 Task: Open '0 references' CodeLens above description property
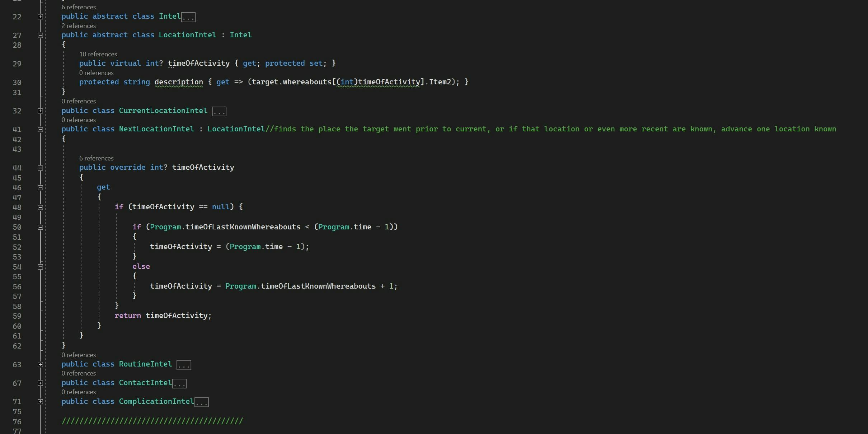click(x=96, y=73)
